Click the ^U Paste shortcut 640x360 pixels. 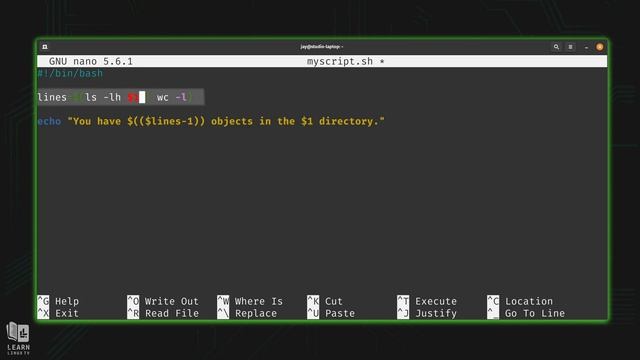point(331,313)
